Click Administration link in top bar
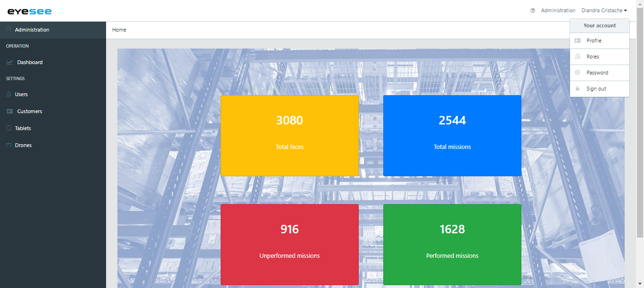 pyautogui.click(x=558, y=10)
